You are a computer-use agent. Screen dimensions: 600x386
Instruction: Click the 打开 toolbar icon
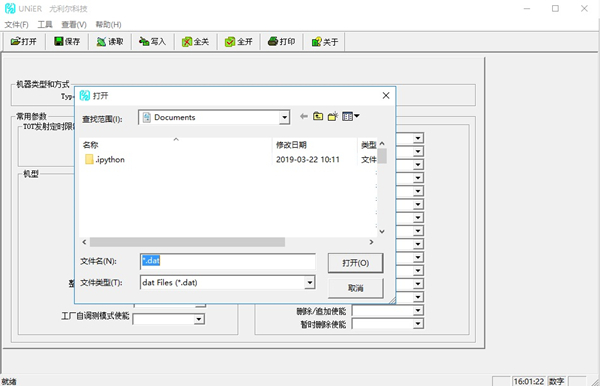[x=23, y=41]
